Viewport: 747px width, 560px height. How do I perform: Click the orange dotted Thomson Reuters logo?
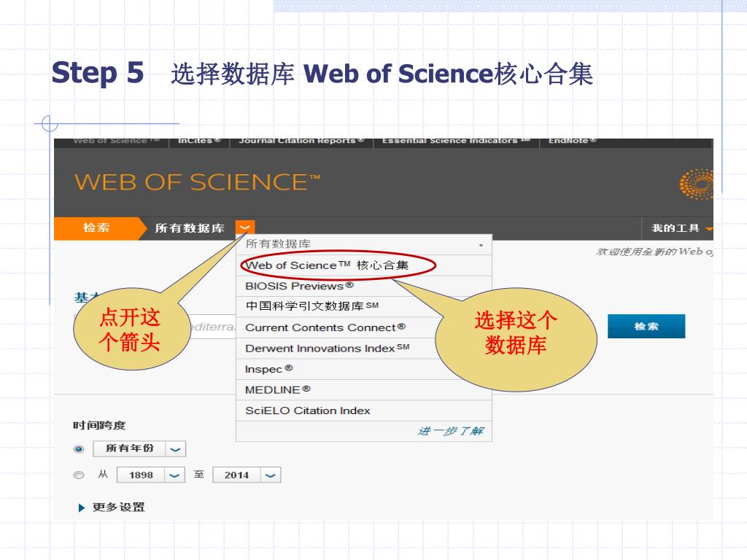697,184
